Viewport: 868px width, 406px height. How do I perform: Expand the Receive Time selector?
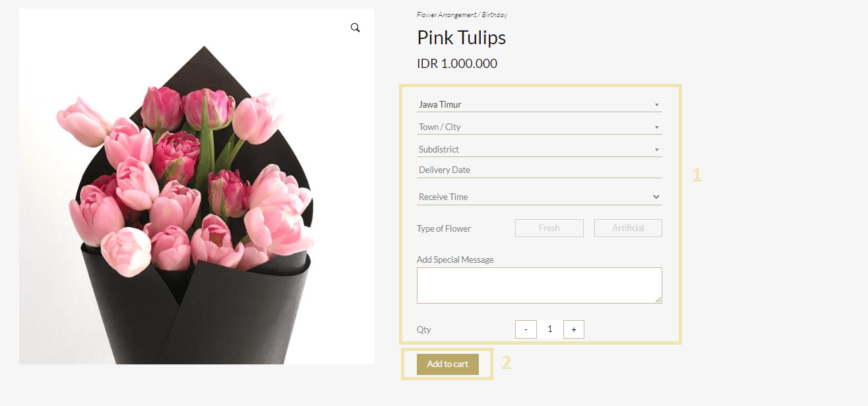540,197
